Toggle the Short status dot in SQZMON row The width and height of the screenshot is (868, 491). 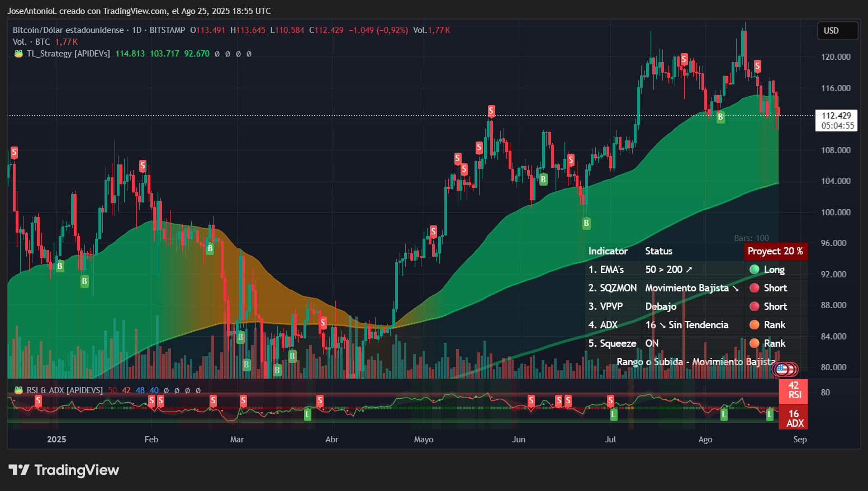755,287
